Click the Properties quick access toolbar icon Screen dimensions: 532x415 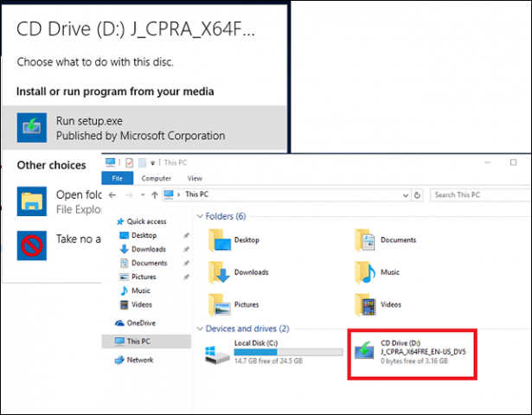click(129, 163)
